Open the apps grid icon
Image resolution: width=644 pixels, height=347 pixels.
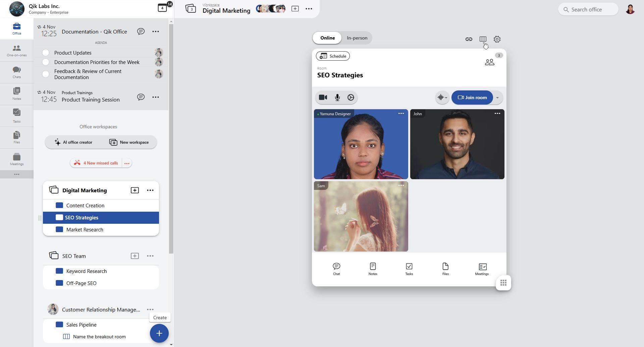coord(503,283)
